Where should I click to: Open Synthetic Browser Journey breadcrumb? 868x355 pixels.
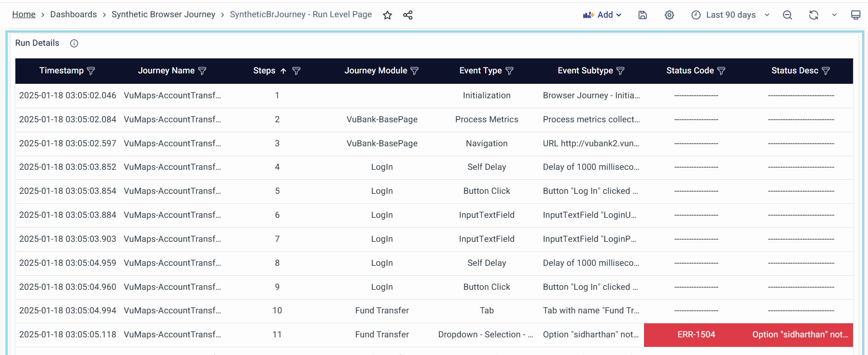[x=163, y=14]
